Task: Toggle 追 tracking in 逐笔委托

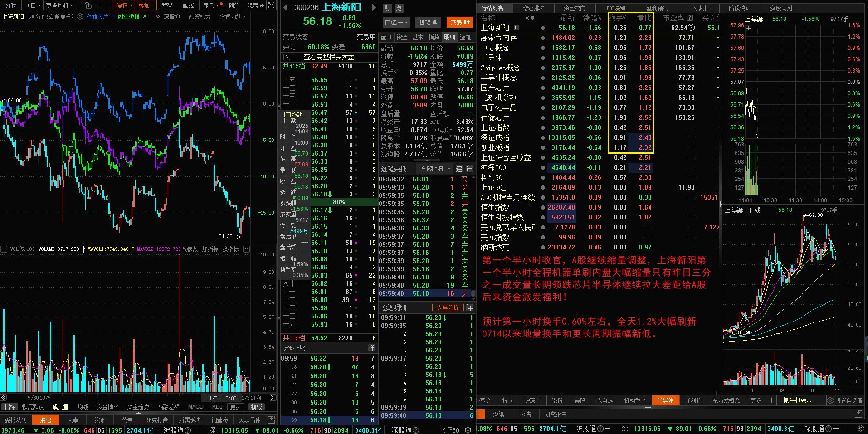Action: tap(459, 169)
